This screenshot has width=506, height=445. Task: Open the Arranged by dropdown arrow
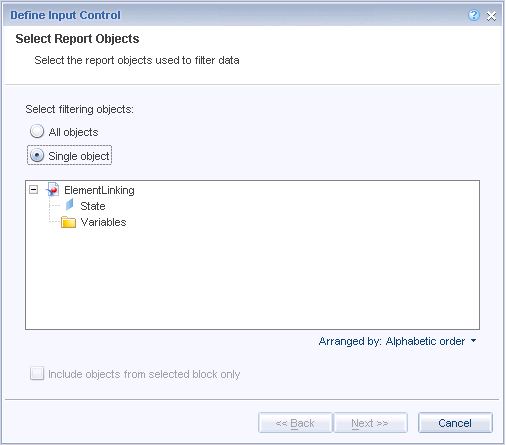(473, 341)
